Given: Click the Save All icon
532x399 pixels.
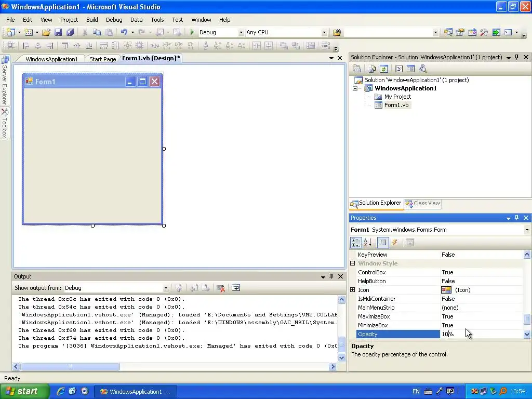Looking at the screenshot, I should [x=70, y=32].
